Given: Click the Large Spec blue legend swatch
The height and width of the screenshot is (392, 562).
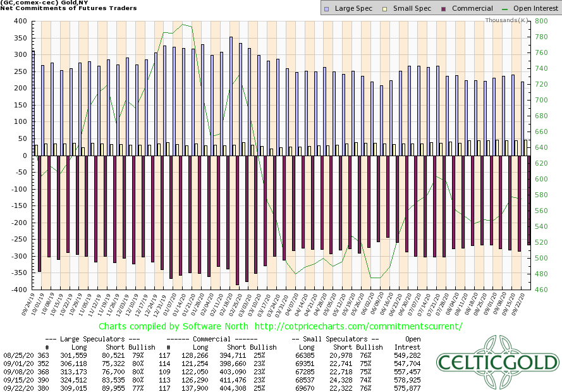Looking at the screenshot, I should [326, 9].
